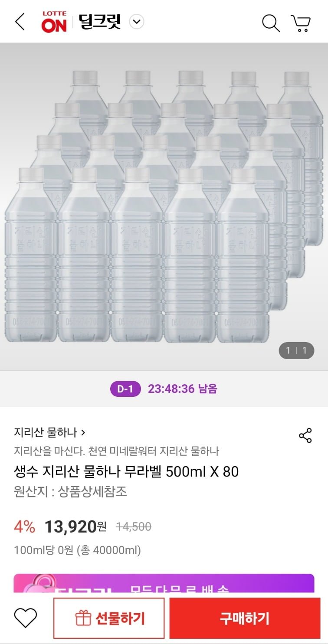This screenshot has height=644, width=328.
Task: Tap the 23:48:36 남음 countdown timer
Action: 182,389
